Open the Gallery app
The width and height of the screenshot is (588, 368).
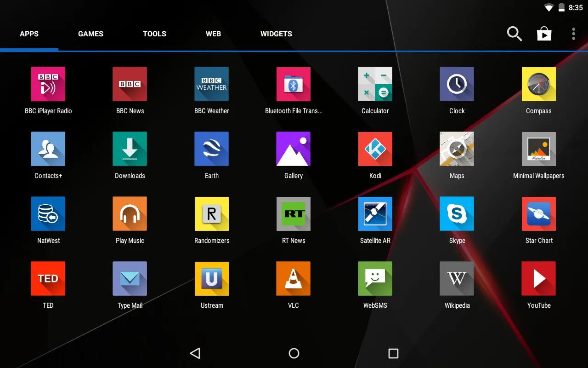click(294, 149)
